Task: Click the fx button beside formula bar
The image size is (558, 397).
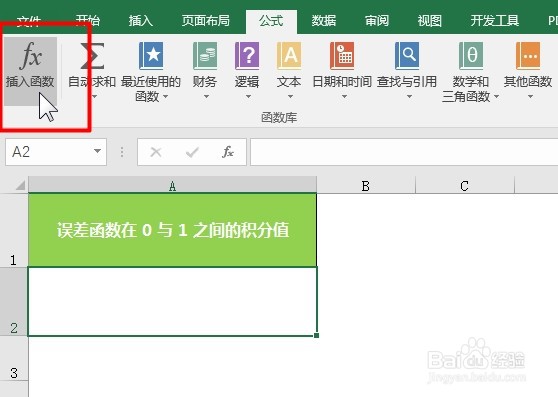Action: coord(228,152)
